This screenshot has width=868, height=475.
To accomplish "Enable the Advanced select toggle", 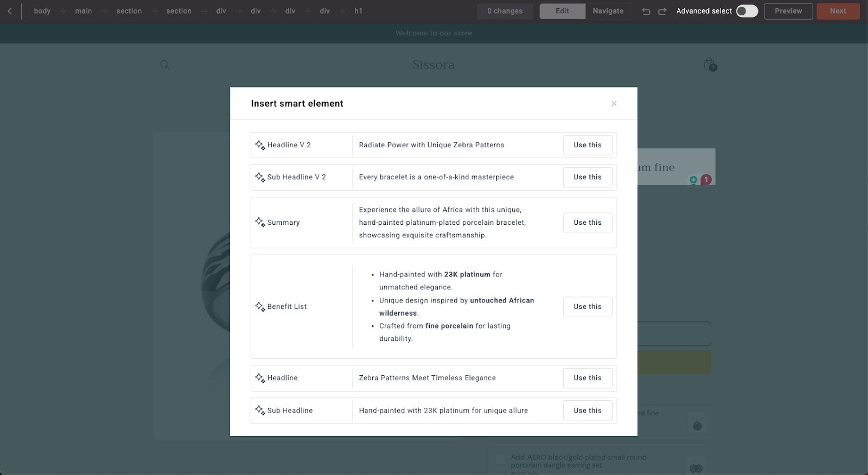I will coord(747,11).
